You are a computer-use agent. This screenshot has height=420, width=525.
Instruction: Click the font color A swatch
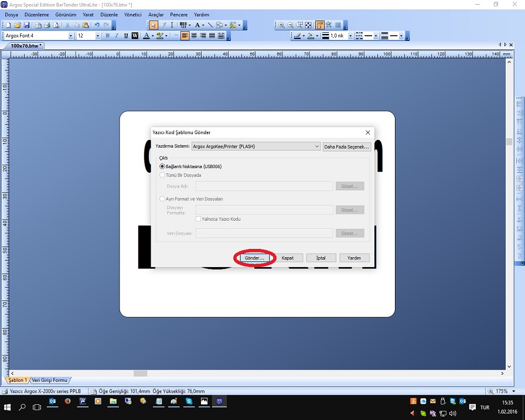146,36
